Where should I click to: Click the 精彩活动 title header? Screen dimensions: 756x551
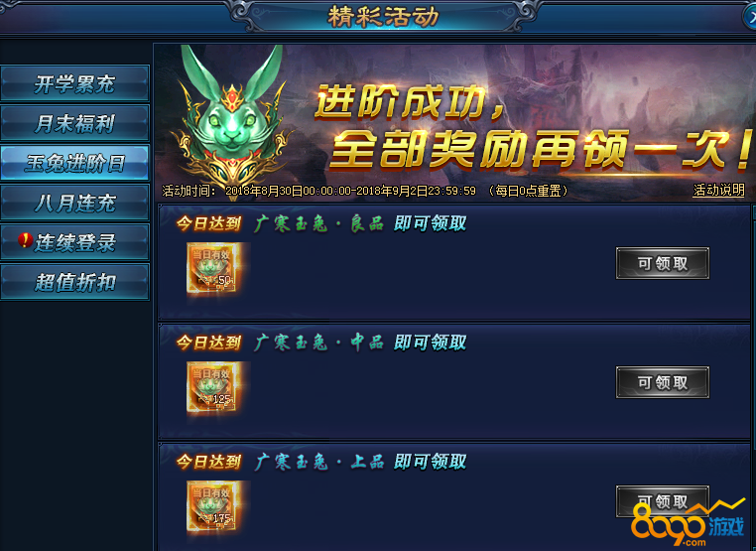point(383,17)
